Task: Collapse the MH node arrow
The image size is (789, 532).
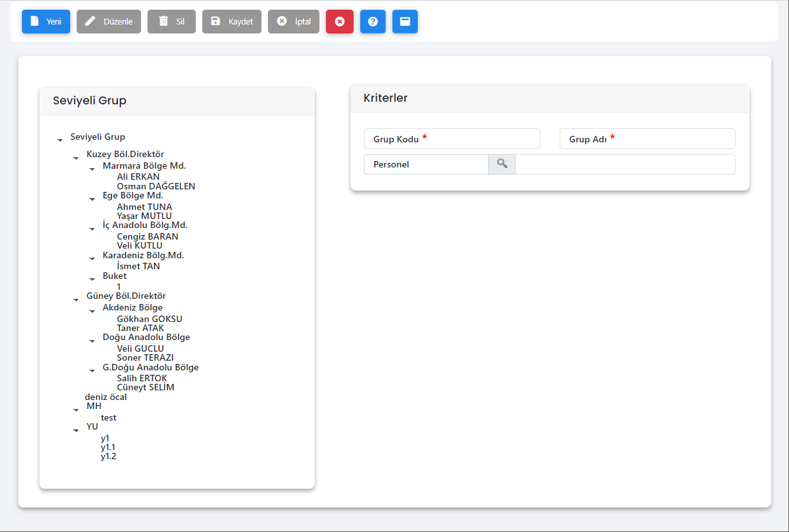Action: (76, 409)
